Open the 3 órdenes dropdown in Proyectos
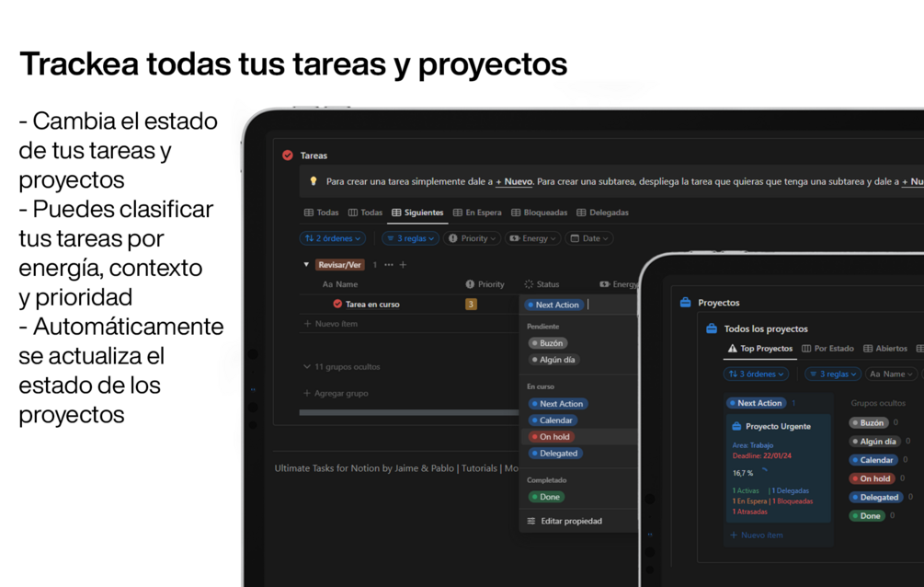Image resolution: width=924 pixels, height=587 pixels. 756,374
